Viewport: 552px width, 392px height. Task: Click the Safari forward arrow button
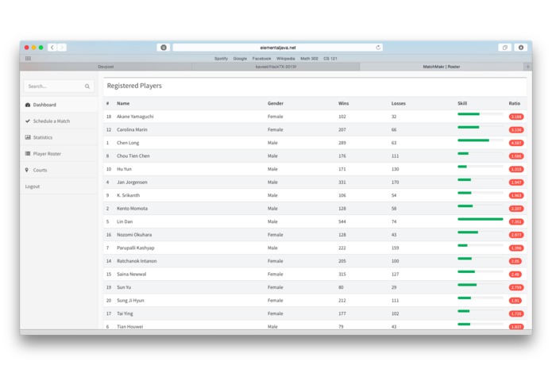point(62,48)
